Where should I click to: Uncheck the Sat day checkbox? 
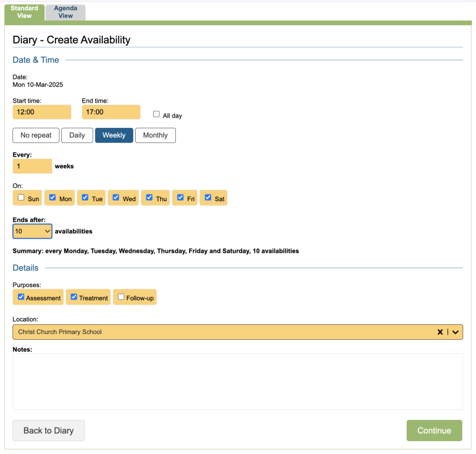tap(208, 197)
